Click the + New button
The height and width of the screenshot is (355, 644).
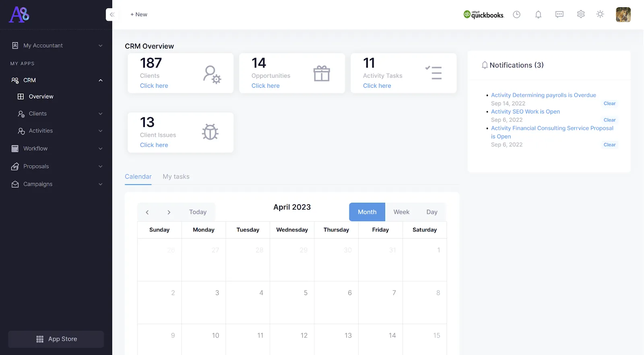point(139,15)
